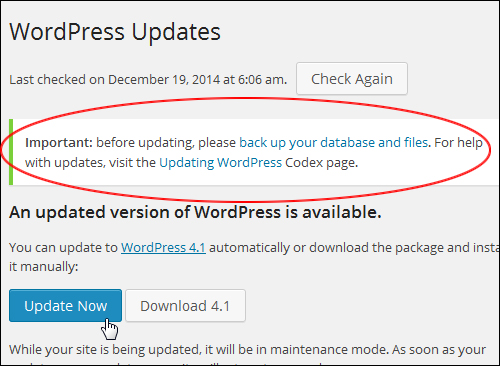Open the WordPress 4.1 version link

pos(163,247)
